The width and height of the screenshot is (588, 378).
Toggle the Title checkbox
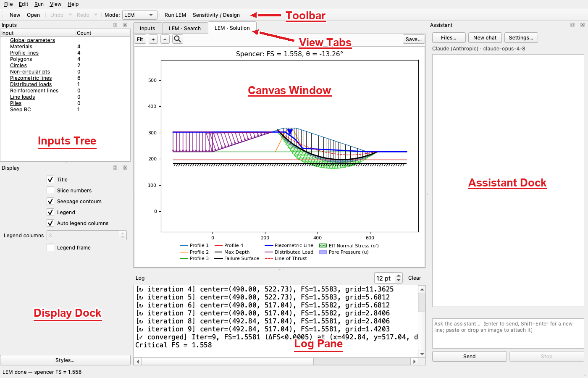point(50,179)
